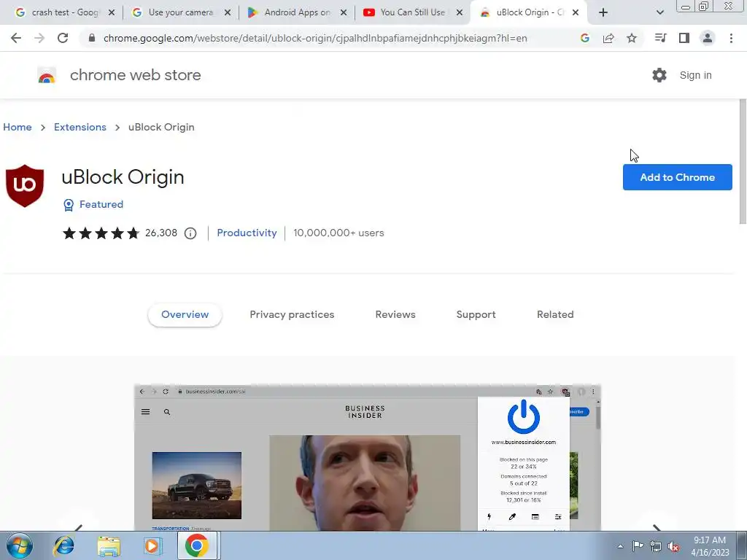Open the Chrome profile avatar
The image size is (747, 560).
click(x=708, y=38)
